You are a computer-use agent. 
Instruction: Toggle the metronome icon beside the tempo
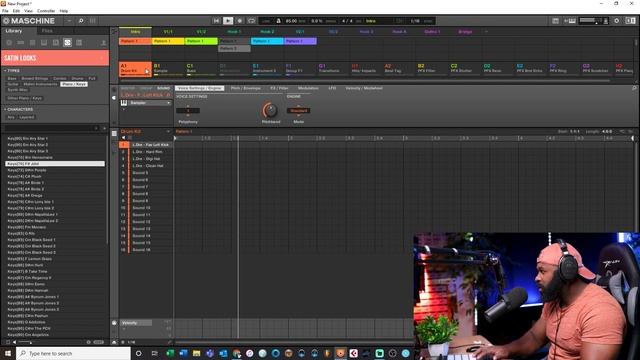click(279, 21)
